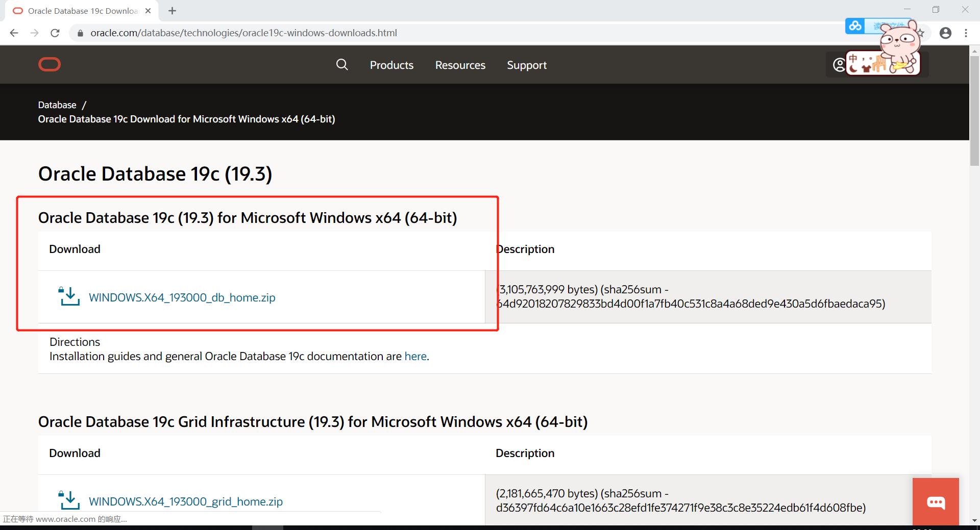Image resolution: width=980 pixels, height=530 pixels.
Task: Reload the page with the refresh icon
Action: point(55,33)
